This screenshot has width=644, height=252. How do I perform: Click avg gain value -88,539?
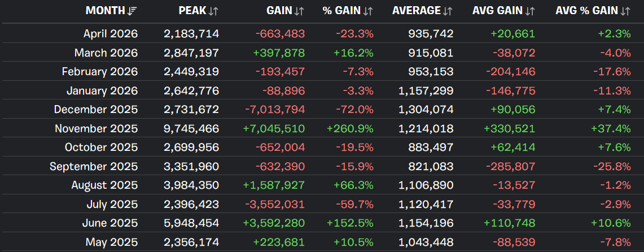(x=514, y=242)
